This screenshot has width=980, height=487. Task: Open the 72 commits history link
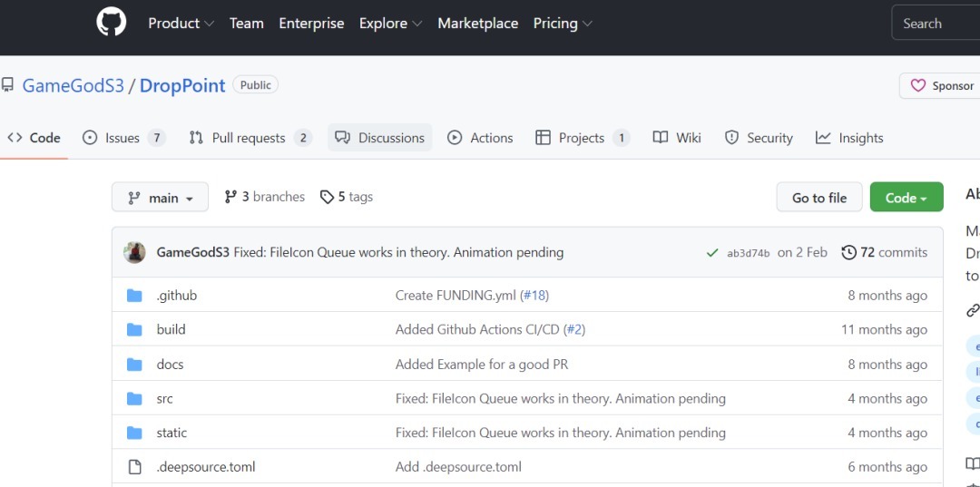point(885,253)
